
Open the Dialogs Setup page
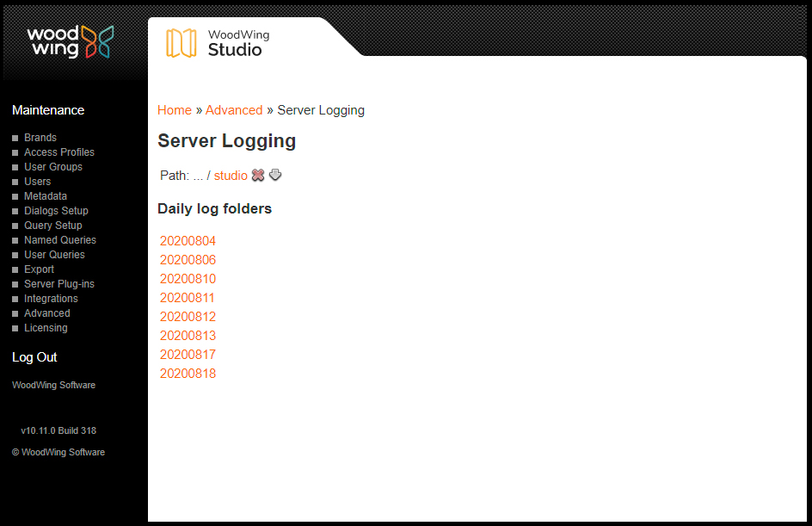tap(56, 211)
